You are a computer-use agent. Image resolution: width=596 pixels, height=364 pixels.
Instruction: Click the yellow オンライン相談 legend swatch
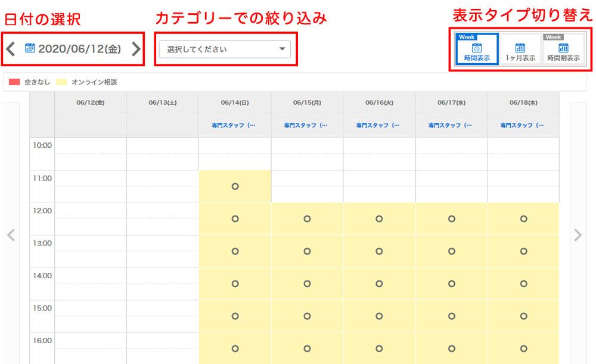tap(61, 82)
